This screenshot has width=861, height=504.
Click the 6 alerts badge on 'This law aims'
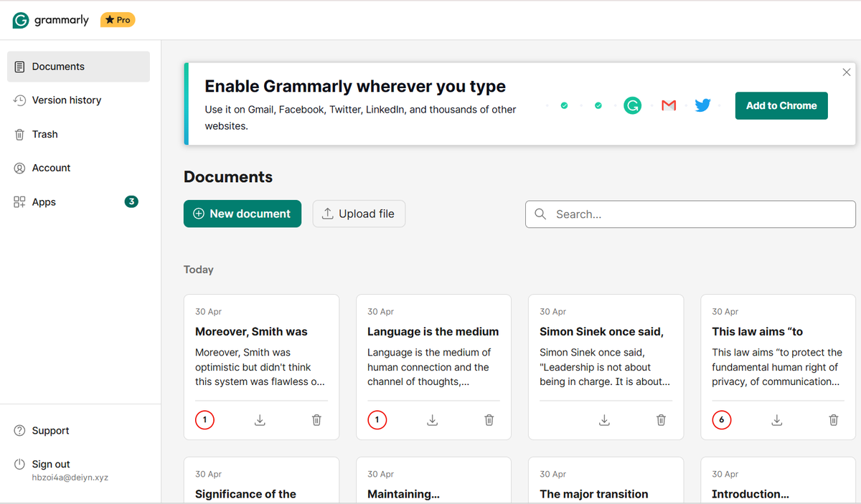coord(721,420)
